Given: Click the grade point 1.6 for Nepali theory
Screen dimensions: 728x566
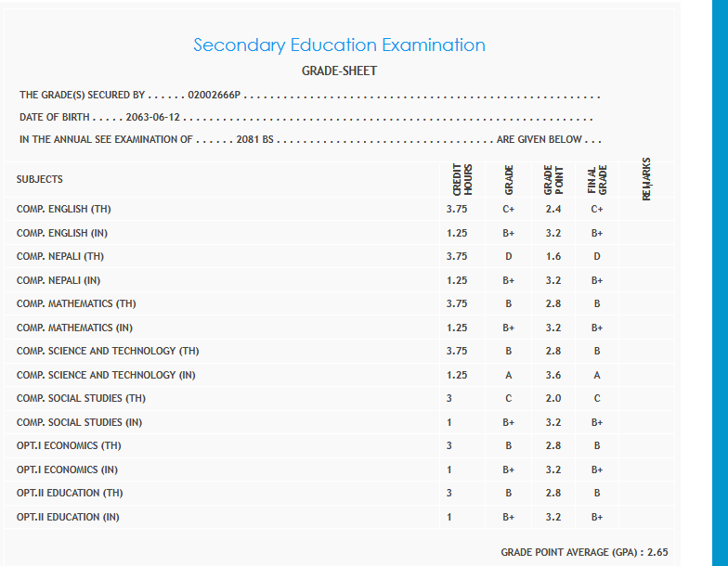Looking at the screenshot, I should pyautogui.click(x=552, y=256).
